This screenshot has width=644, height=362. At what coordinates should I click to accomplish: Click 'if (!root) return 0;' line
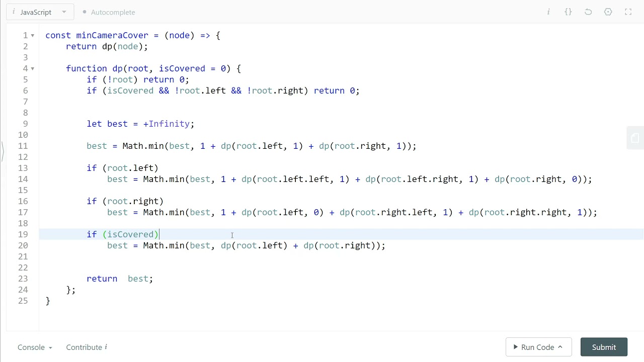click(x=138, y=79)
